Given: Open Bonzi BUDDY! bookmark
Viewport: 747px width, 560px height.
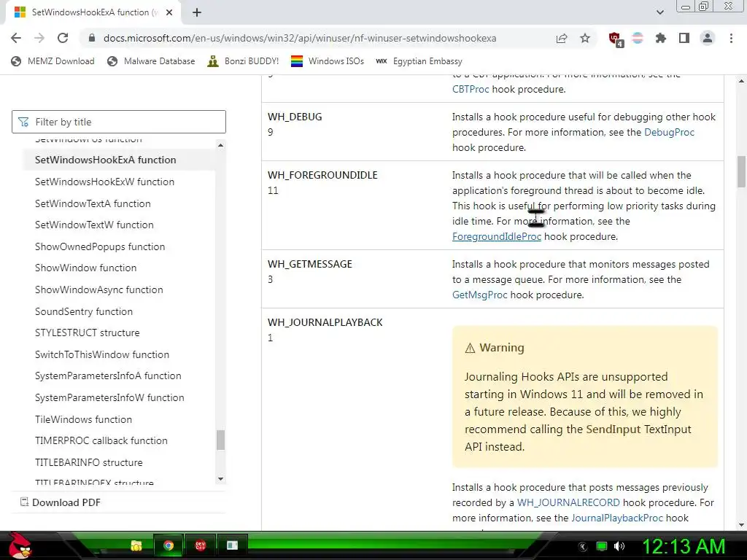Looking at the screenshot, I should (244, 61).
